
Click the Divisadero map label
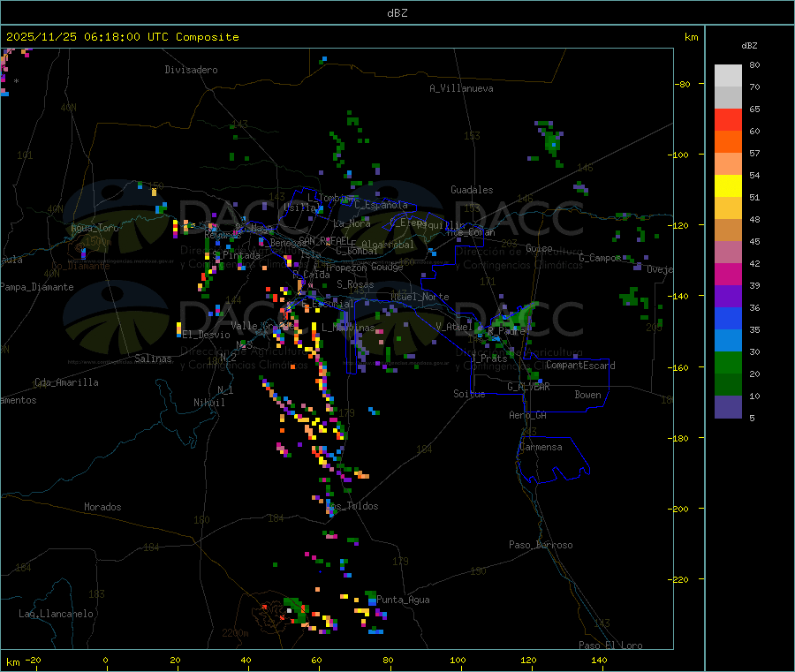tap(191, 70)
